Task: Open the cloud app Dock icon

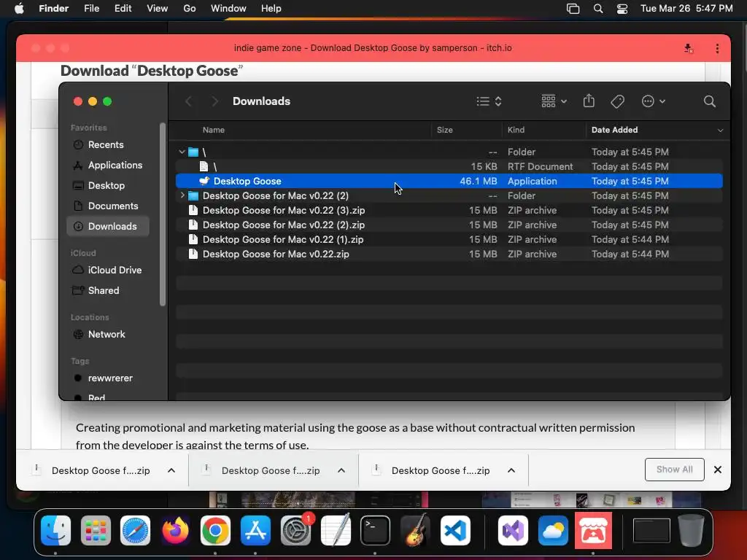Action: [x=553, y=530]
